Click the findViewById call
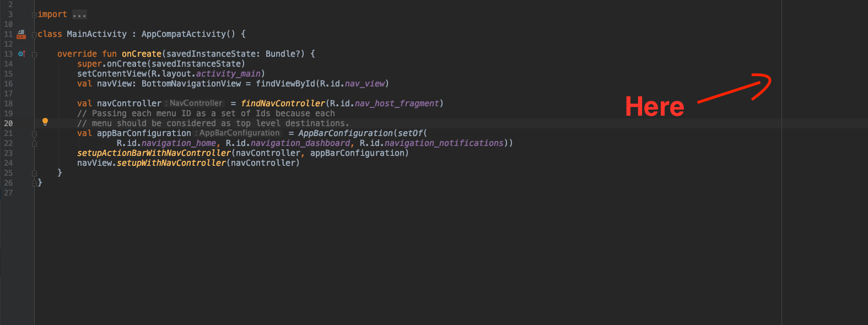Image resolution: width=868 pixels, height=325 pixels. 285,84
